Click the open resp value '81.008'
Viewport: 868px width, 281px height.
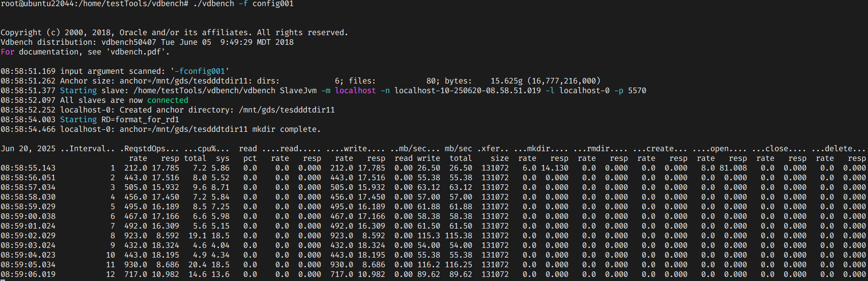click(x=733, y=168)
